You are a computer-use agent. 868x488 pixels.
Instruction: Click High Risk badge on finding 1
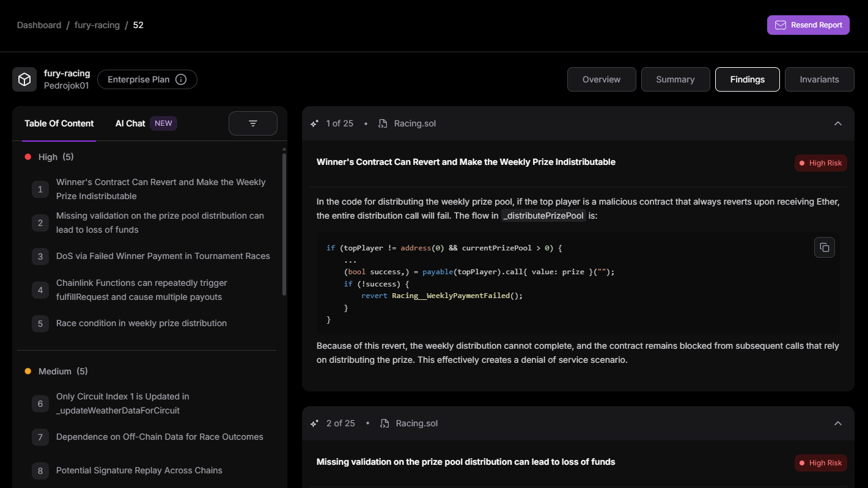[x=821, y=163]
